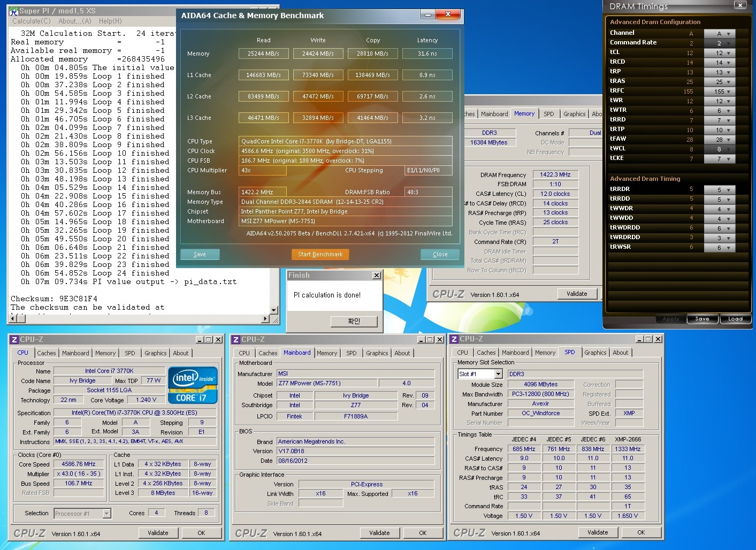
Task: Click the Memory Read 25244 MB/s field
Action: 263,54
